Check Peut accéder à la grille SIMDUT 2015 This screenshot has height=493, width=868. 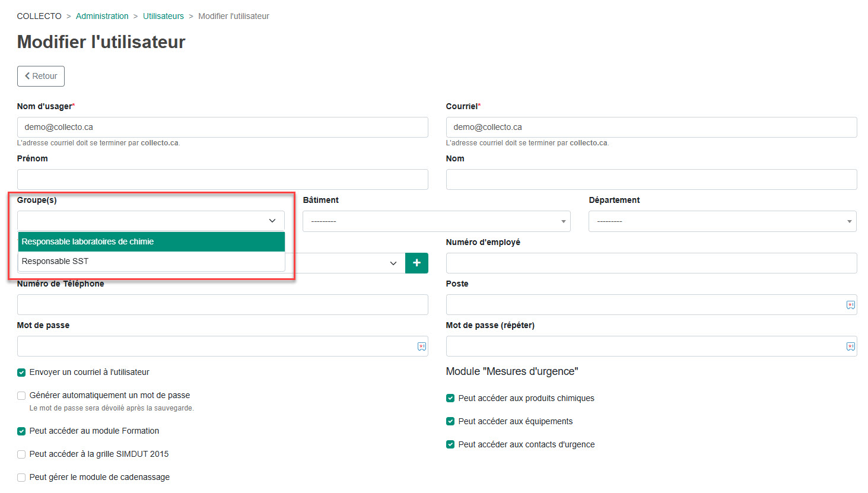coord(21,454)
